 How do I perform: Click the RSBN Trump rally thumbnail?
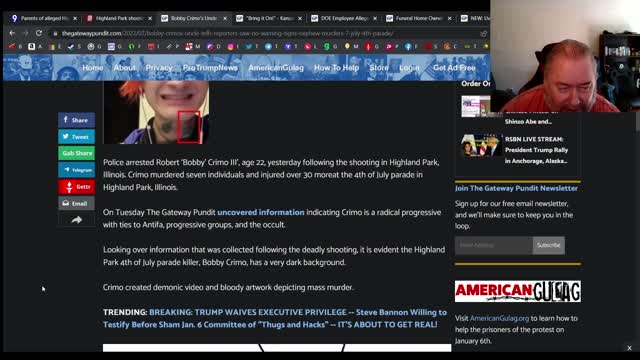482,145
